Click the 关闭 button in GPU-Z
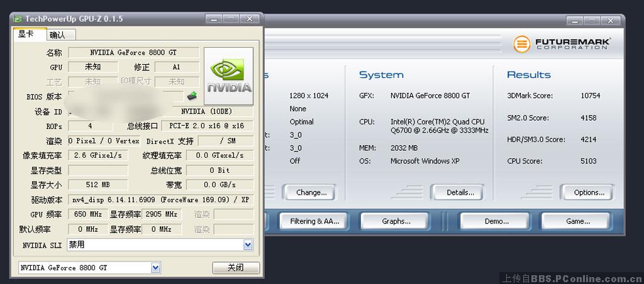 pyautogui.click(x=236, y=268)
